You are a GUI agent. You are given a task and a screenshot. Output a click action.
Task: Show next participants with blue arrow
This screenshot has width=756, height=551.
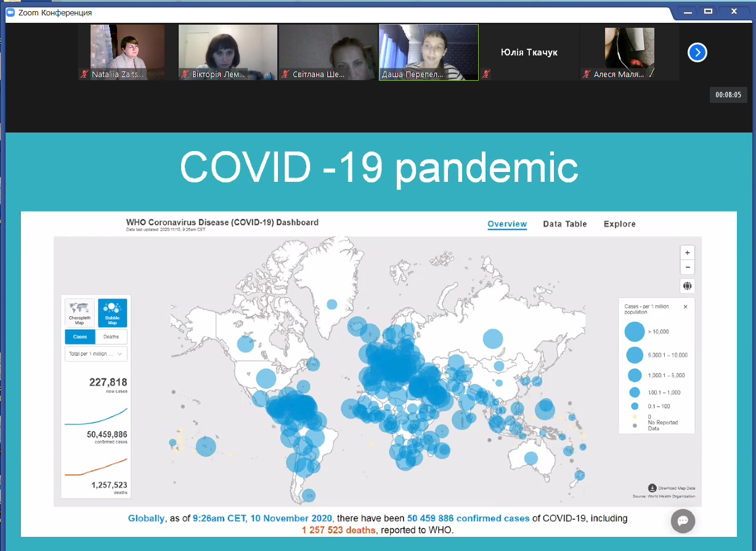(697, 52)
